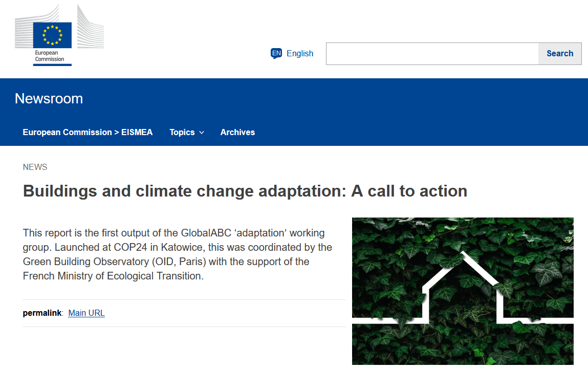Click the permalink label text

(42, 313)
